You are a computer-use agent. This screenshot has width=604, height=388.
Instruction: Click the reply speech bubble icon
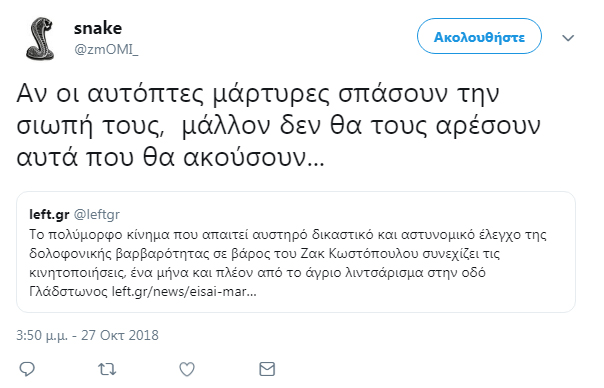click(x=27, y=369)
